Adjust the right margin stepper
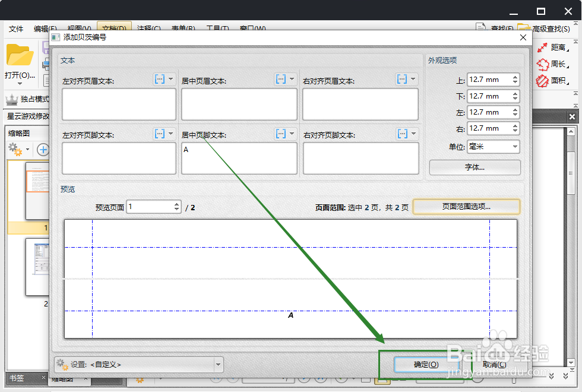 point(515,128)
